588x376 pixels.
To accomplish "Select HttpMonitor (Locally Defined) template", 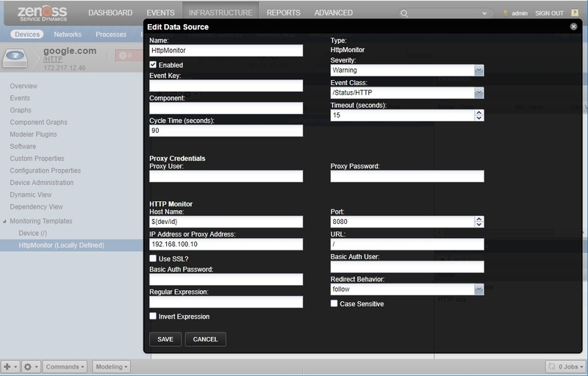I will pos(62,245).
